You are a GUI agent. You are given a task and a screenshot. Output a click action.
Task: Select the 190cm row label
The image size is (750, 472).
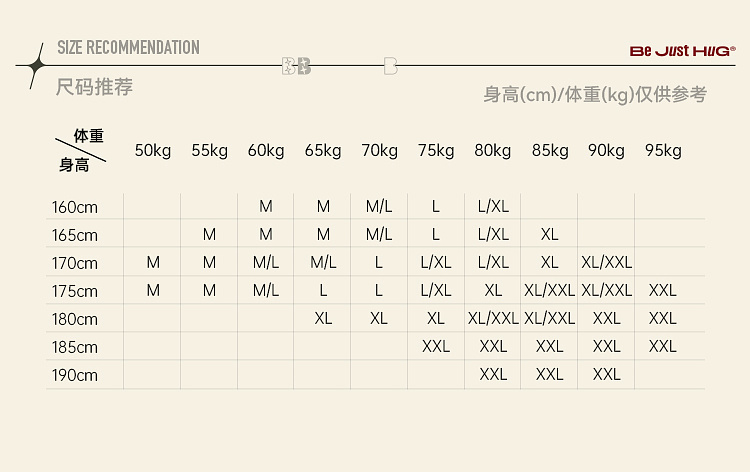(x=75, y=376)
